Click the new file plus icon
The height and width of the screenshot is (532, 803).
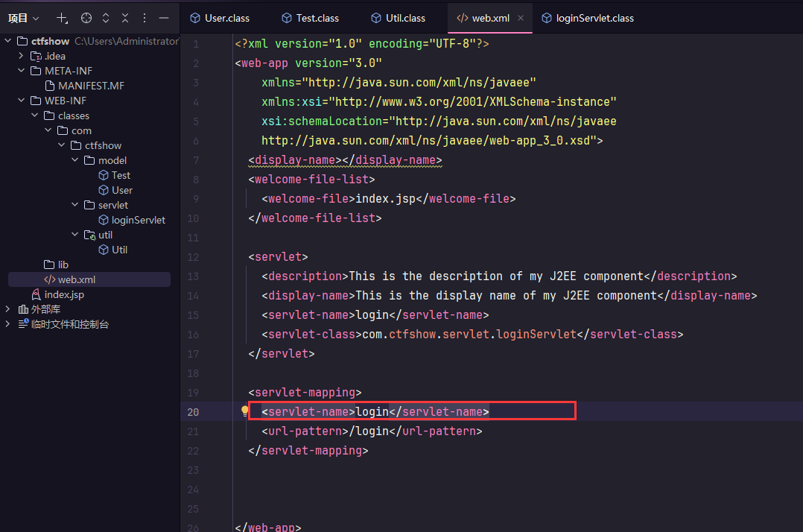coord(62,19)
